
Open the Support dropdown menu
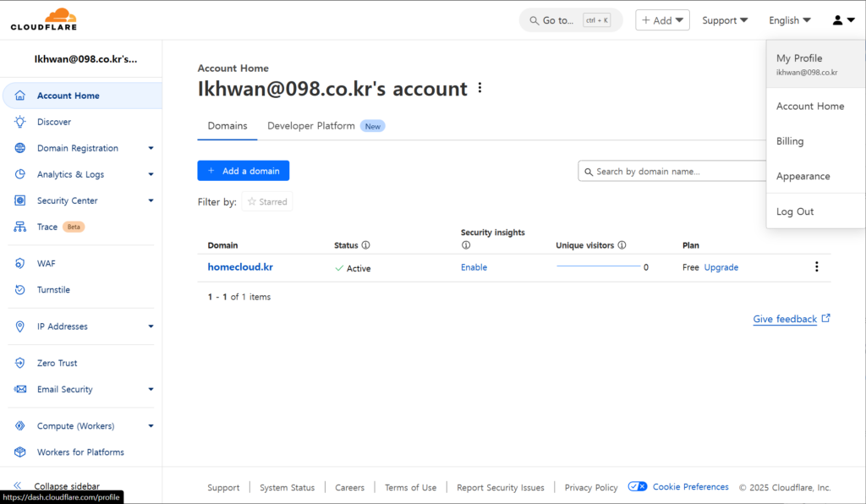tap(725, 20)
